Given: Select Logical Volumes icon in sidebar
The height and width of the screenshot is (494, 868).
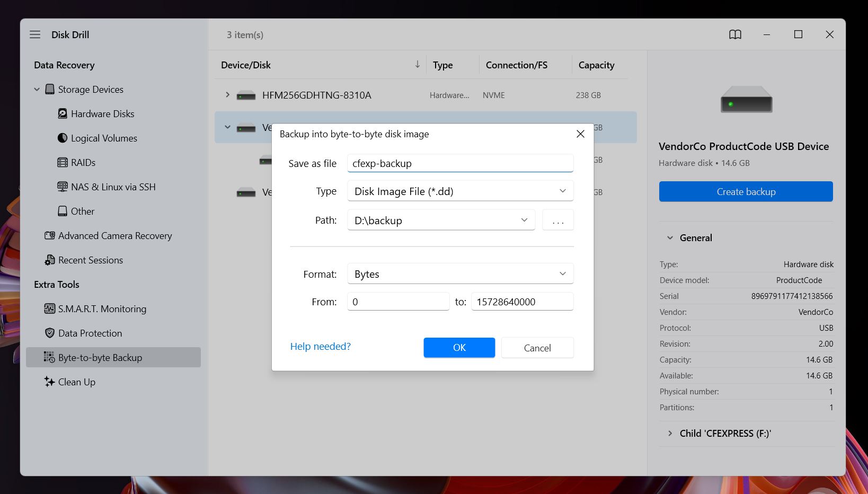Looking at the screenshot, I should click(x=63, y=138).
